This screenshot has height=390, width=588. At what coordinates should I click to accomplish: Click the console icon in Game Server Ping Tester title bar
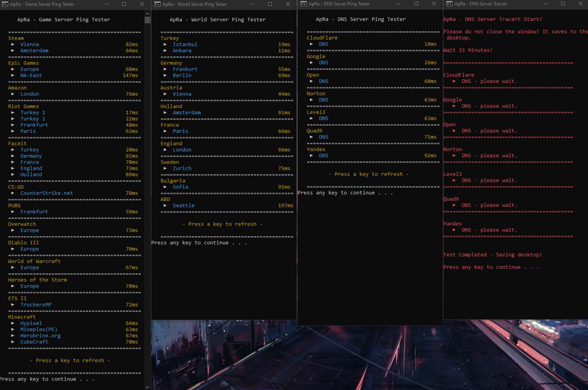5,4
